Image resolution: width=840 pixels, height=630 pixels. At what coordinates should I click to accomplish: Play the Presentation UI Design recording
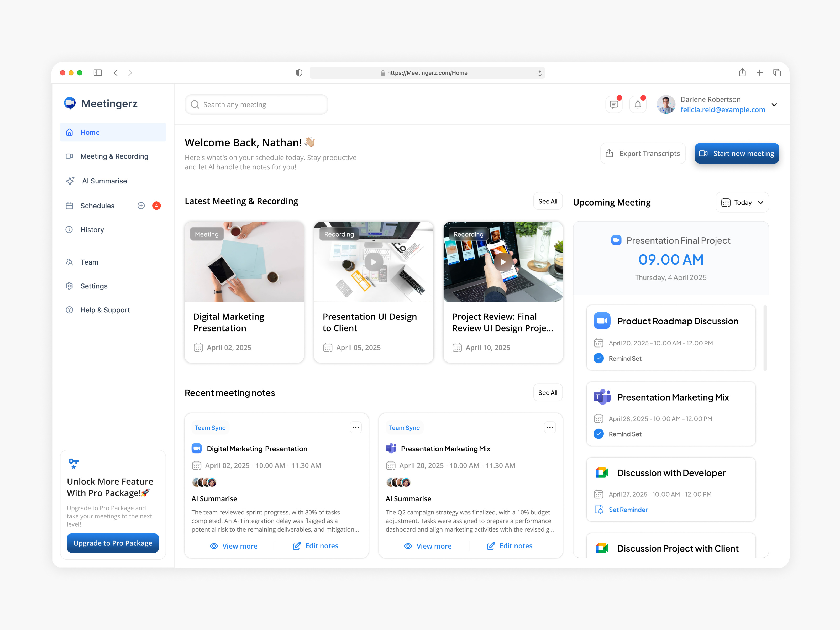click(374, 262)
